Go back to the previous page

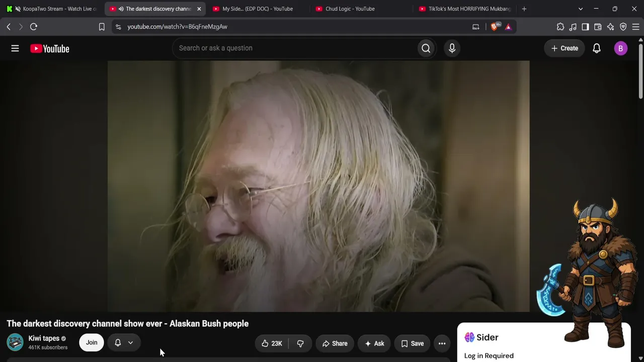click(9, 27)
